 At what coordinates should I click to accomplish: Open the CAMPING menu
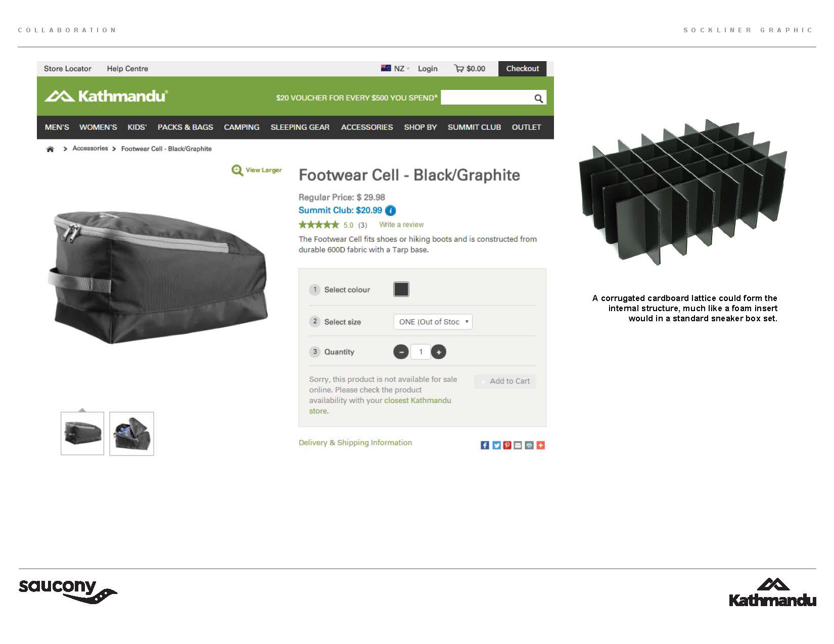[242, 127]
